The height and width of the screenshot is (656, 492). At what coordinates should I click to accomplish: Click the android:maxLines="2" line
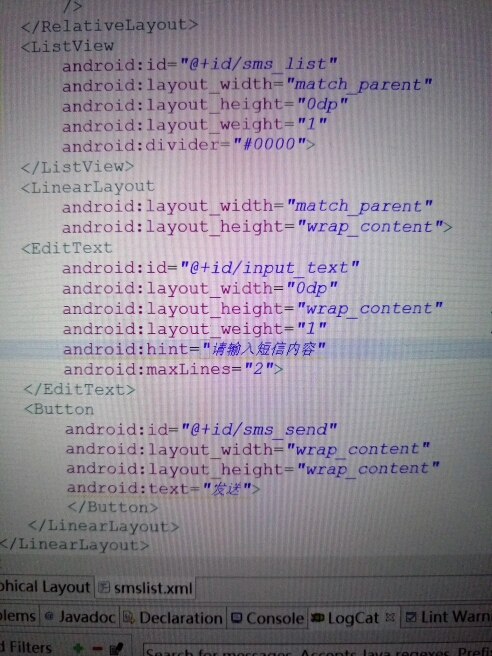coord(173,369)
